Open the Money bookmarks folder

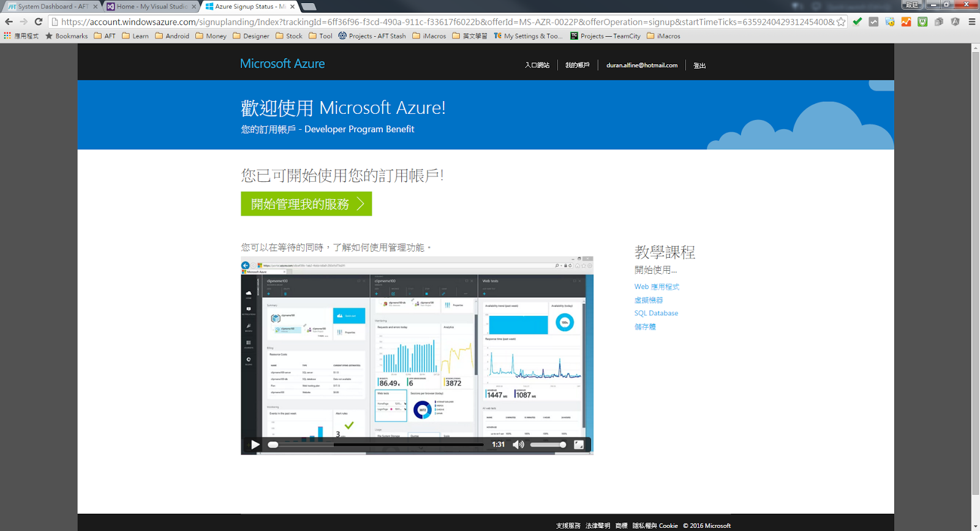pyautogui.click(x=211, y=36)
